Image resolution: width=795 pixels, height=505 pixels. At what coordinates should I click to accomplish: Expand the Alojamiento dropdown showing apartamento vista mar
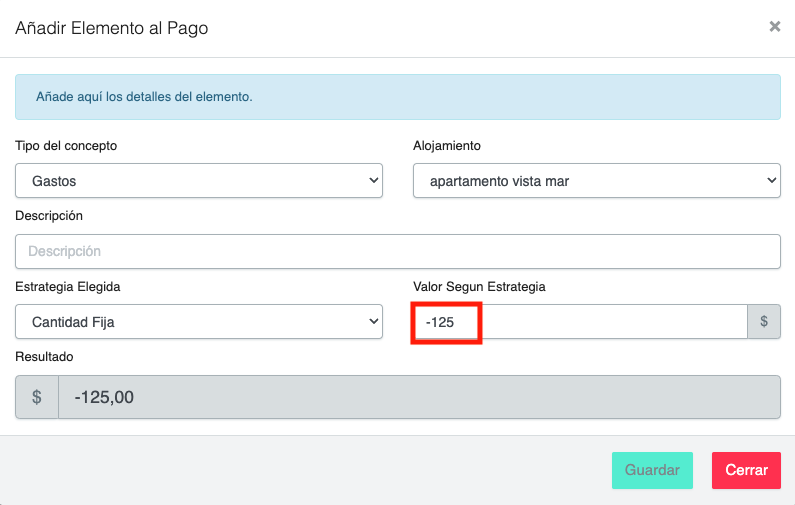coord(596,181)
